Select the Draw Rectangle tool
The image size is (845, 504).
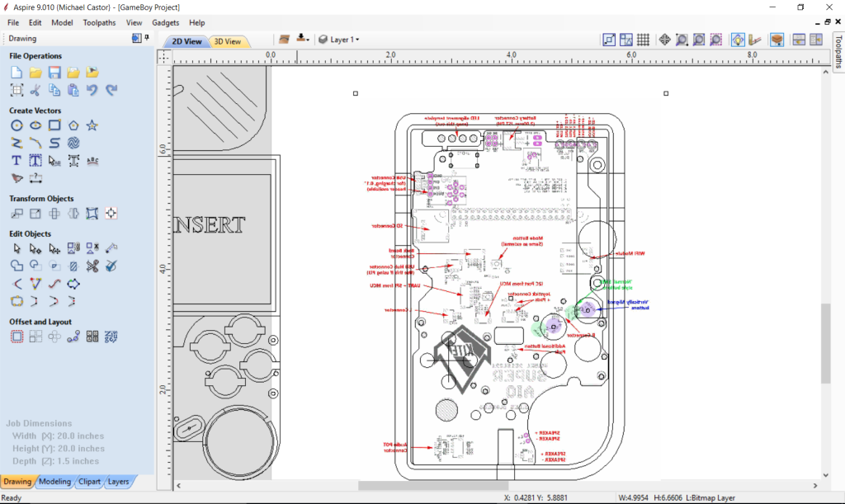[54, 125]
